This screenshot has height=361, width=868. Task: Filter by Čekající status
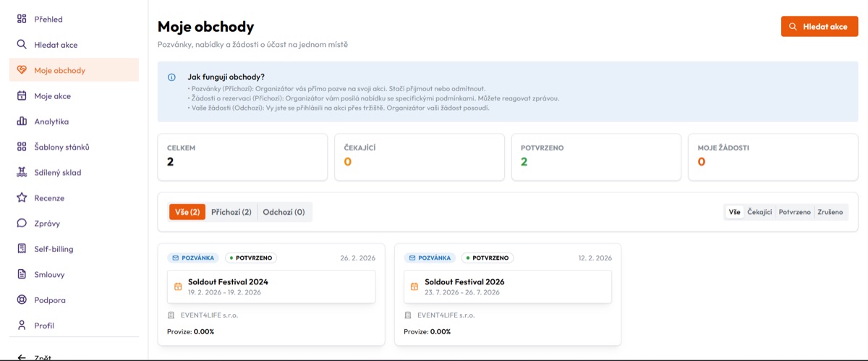[759, 212]
